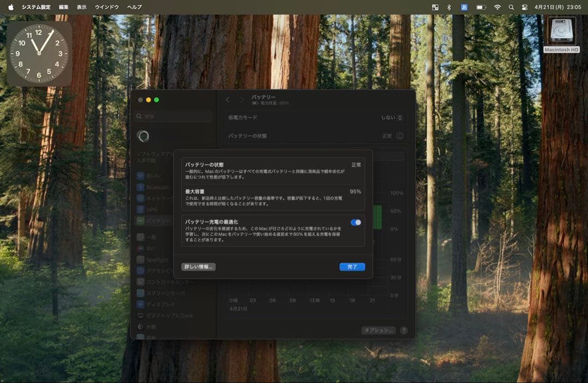Screen dimensions: 588x383
Task: Open the Japanese input source menu
Action: point(464,7)
